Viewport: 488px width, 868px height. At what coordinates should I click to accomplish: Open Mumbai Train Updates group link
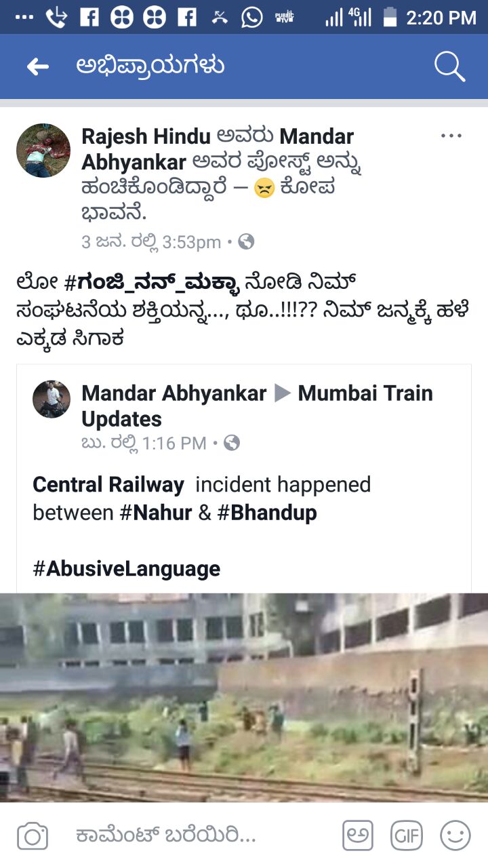(x=257, y=406)
